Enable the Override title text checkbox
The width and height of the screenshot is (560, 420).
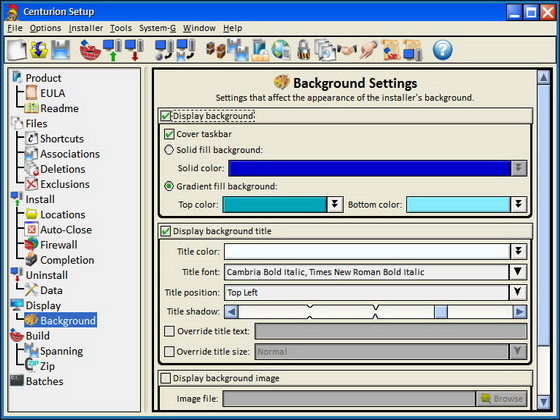[169, 331]
